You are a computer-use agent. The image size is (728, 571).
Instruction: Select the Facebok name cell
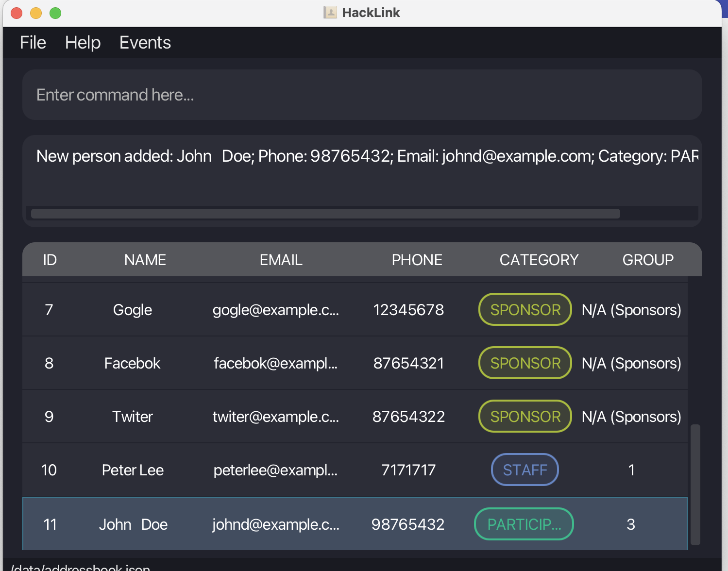(x=133, y=363)
